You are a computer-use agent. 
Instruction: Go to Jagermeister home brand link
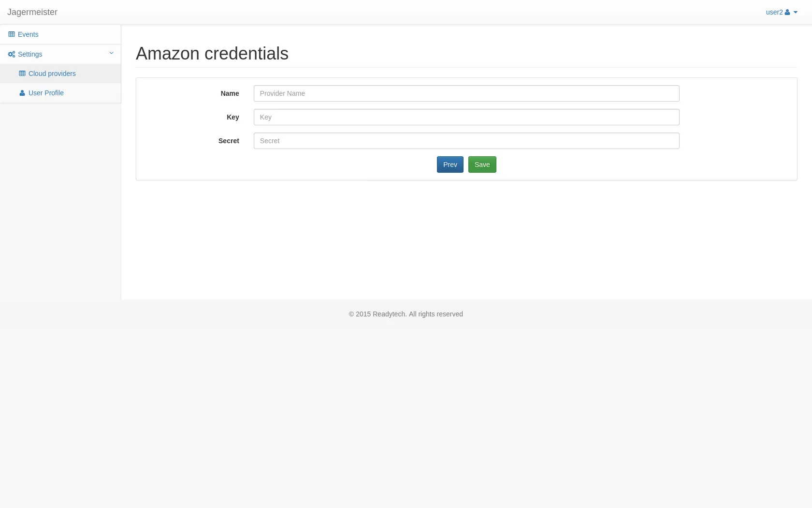point(32,12)
